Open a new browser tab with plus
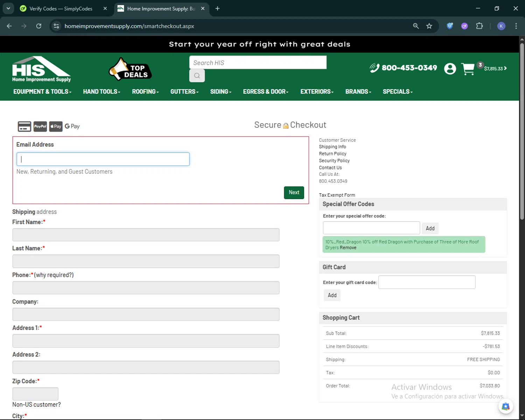 (x=217, y=8)
